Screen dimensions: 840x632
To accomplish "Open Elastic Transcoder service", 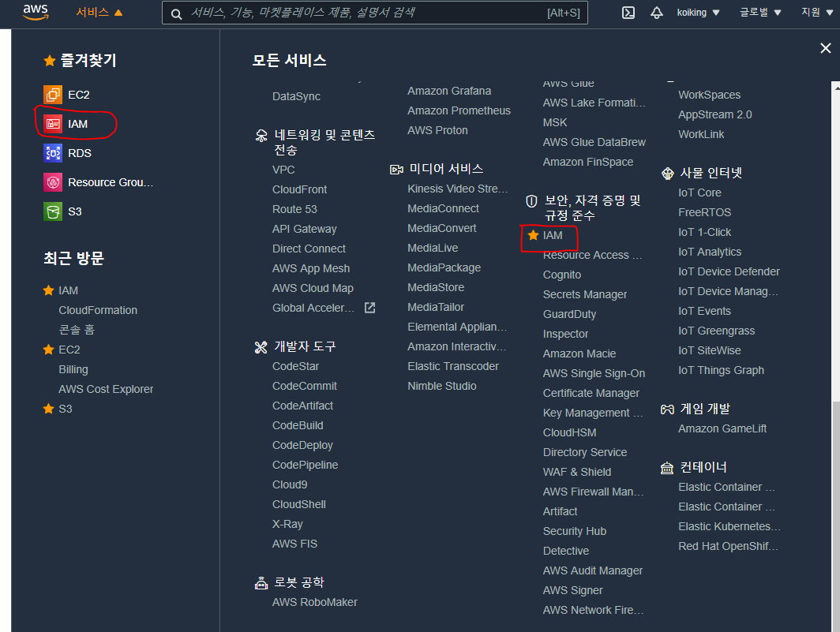I will (453, 366).
